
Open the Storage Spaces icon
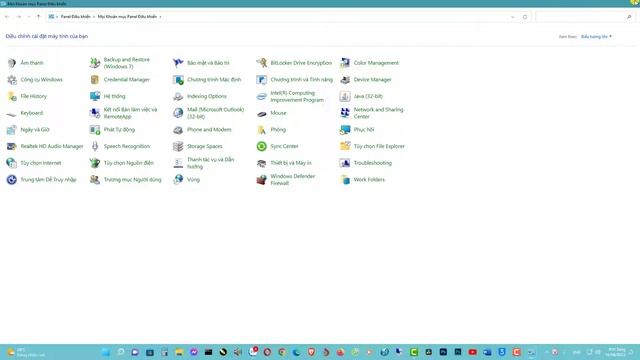(x=178, y=146)
